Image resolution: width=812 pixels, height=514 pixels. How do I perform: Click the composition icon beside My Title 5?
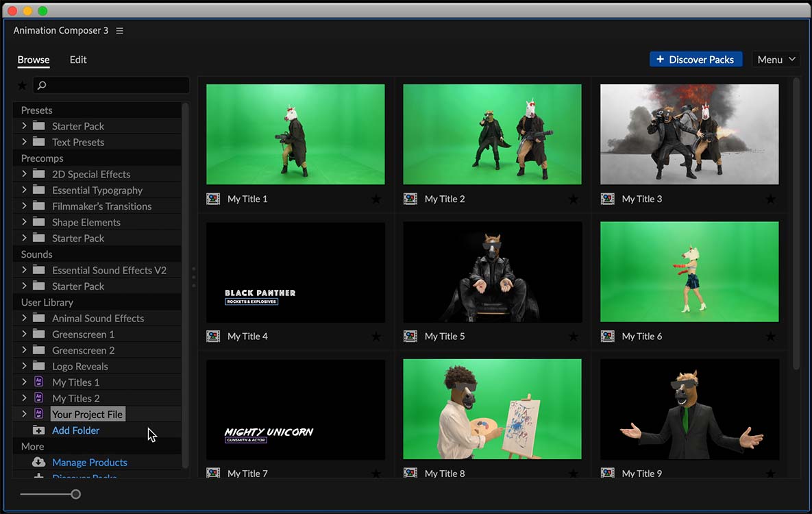tap(410, 336)
